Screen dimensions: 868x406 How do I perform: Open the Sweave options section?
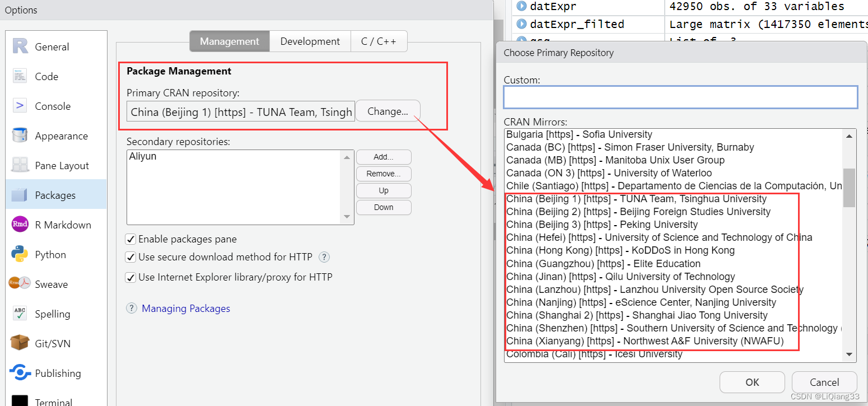click(x=56, y=284)
